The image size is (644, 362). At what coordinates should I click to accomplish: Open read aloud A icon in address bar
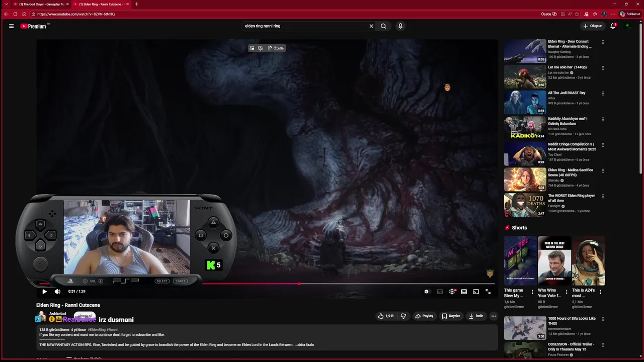(570, 14)
